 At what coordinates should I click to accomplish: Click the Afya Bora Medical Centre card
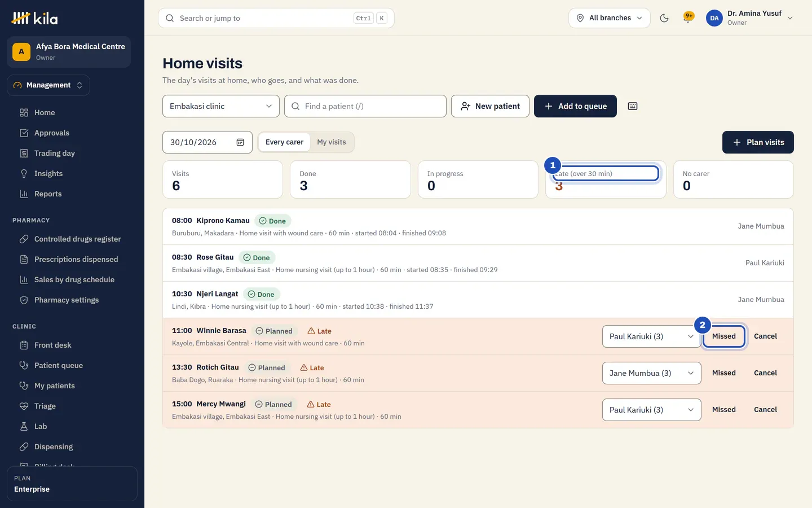click(x=69, y=52)
